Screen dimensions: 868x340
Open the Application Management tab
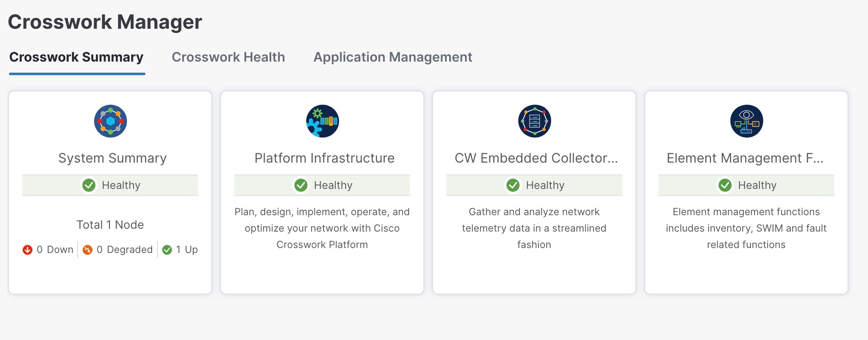coord(392,57)
